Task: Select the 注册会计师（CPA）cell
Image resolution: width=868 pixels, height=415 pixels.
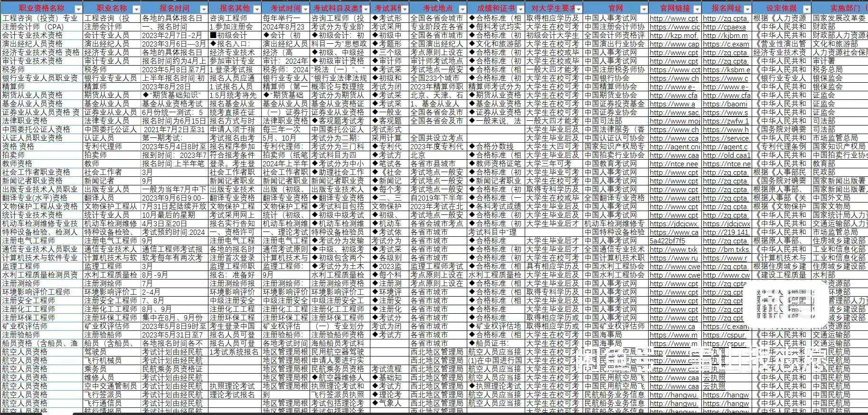Action: click(x=33, y=27)
